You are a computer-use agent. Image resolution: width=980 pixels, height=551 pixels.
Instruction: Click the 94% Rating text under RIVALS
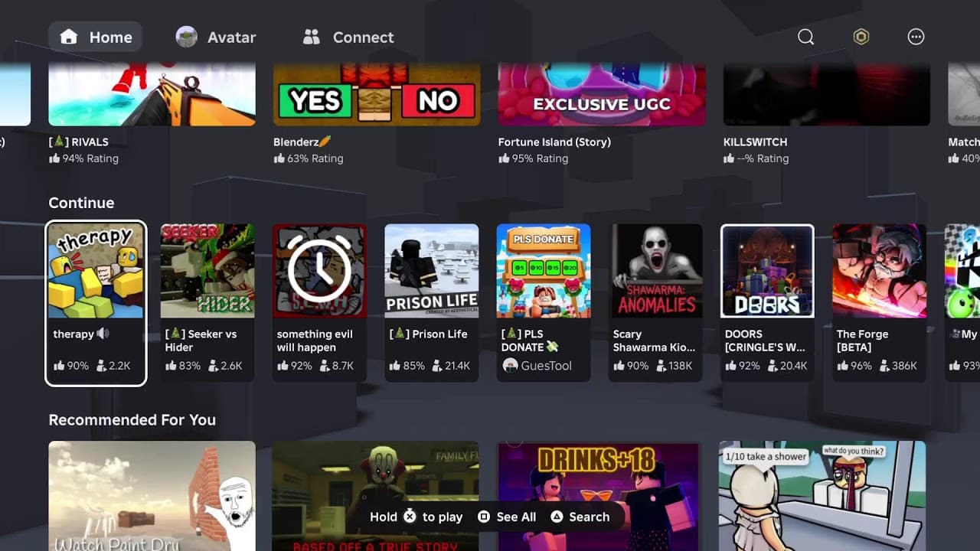coord(90,158)
